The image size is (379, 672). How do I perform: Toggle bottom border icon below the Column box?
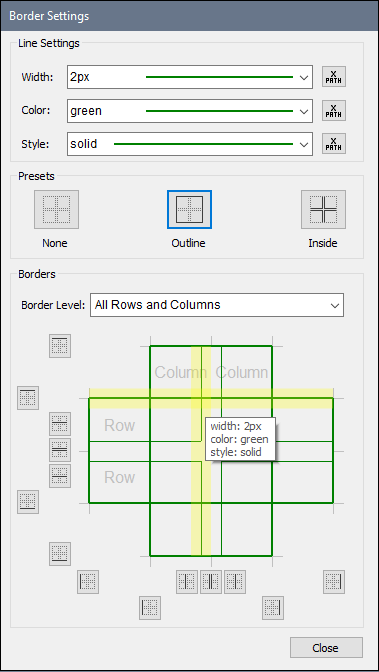tap(60, 554)
